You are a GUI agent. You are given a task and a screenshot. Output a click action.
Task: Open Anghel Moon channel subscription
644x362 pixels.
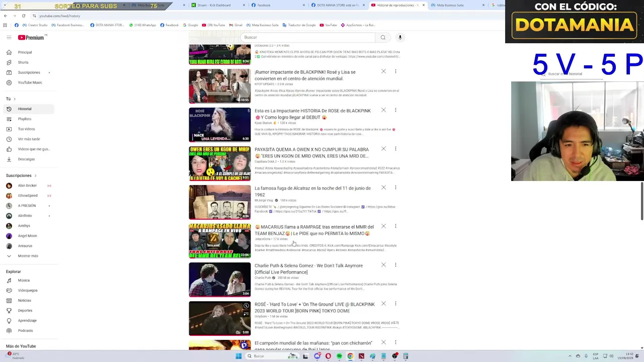click(x=27, y=236)
